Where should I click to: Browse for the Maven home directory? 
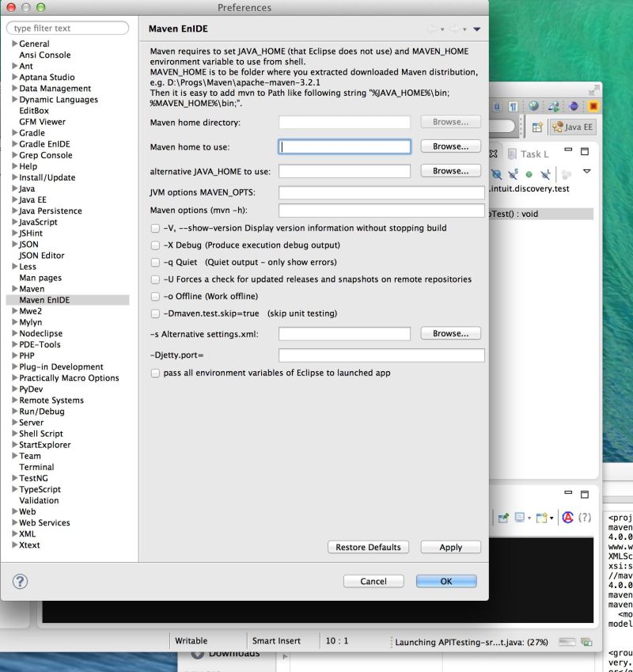pyautogui.click(x=449, y=121)
